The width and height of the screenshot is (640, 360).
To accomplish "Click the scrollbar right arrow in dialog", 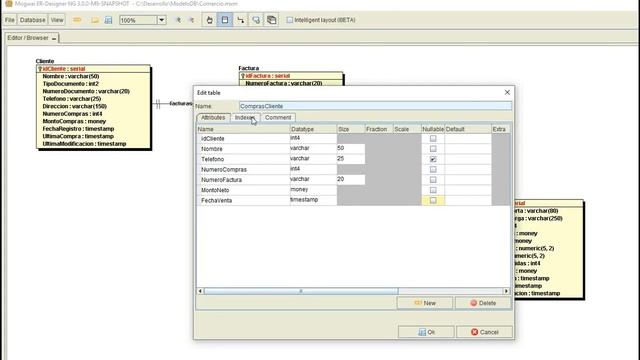I will pos(506,291).
